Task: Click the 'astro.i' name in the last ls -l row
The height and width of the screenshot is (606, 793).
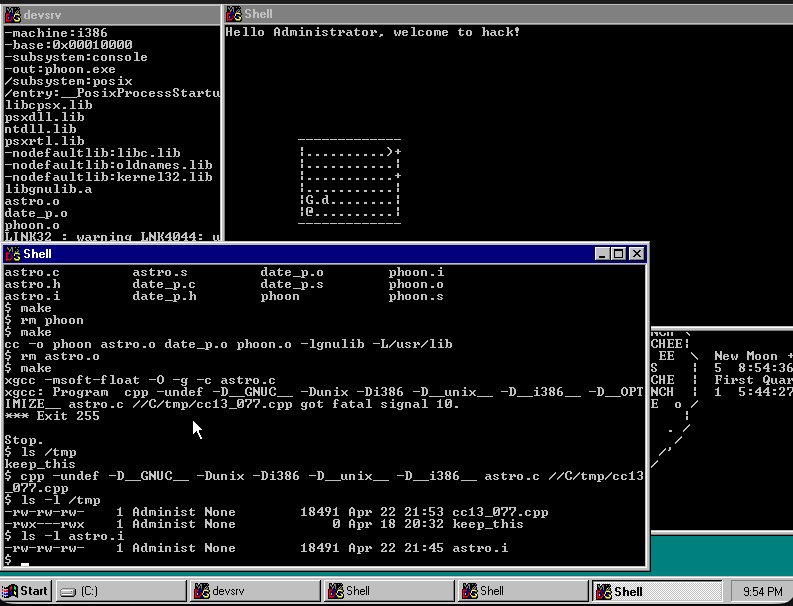Action: click(480, 548)
